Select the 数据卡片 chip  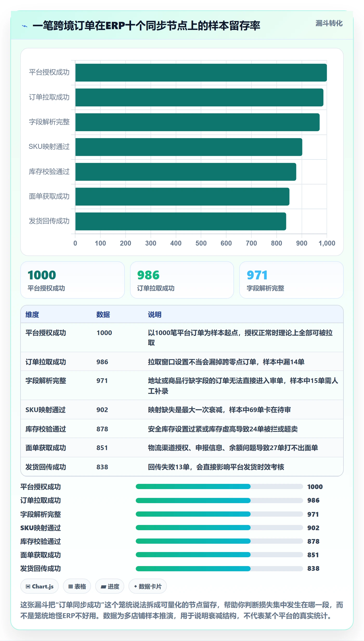tap(148, 586)
